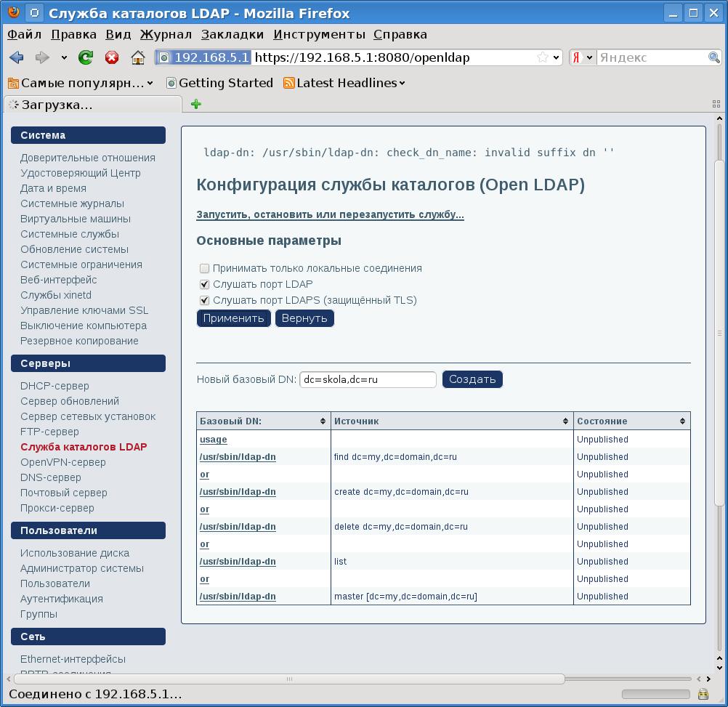This screenshot has height=707, width=728.
Task: Click the green new tab plus icon
Action: (x=195, y=104)
